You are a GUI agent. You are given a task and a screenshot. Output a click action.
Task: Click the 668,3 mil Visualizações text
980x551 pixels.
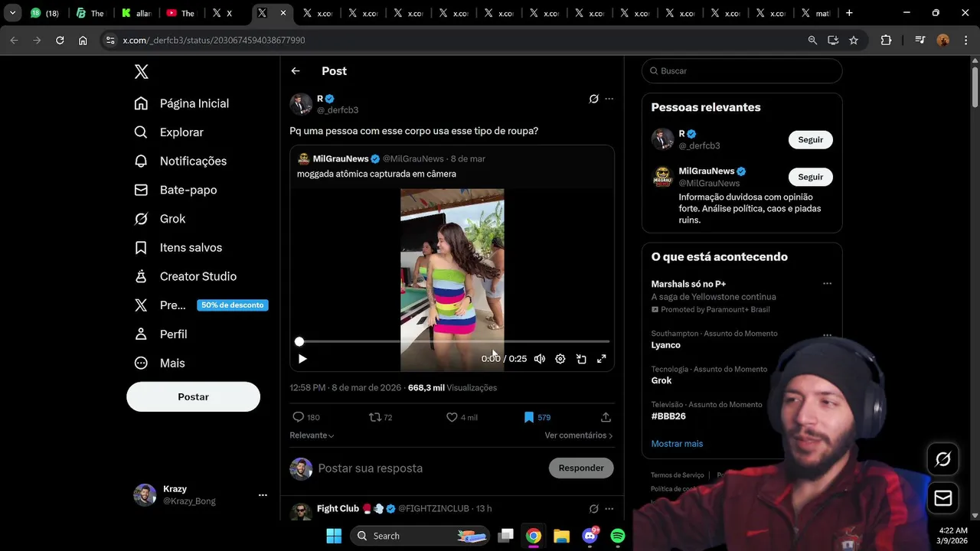point(452,388)
